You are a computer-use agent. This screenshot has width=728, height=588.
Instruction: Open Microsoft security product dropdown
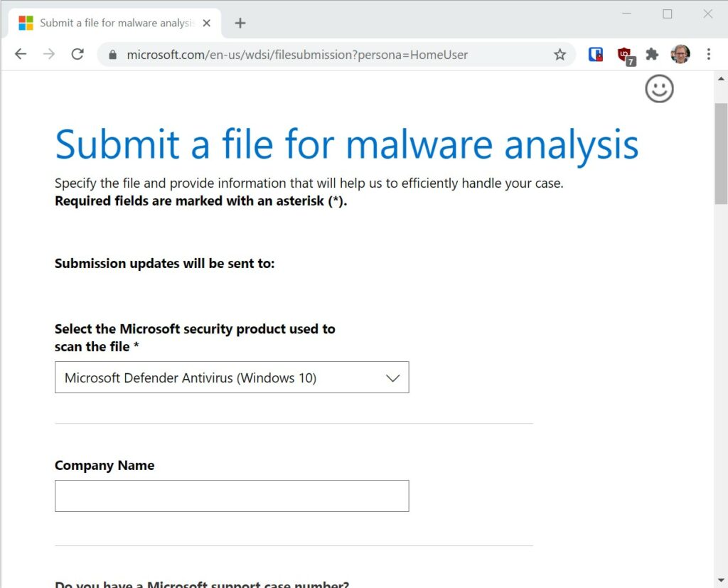(x=232, y=377)
